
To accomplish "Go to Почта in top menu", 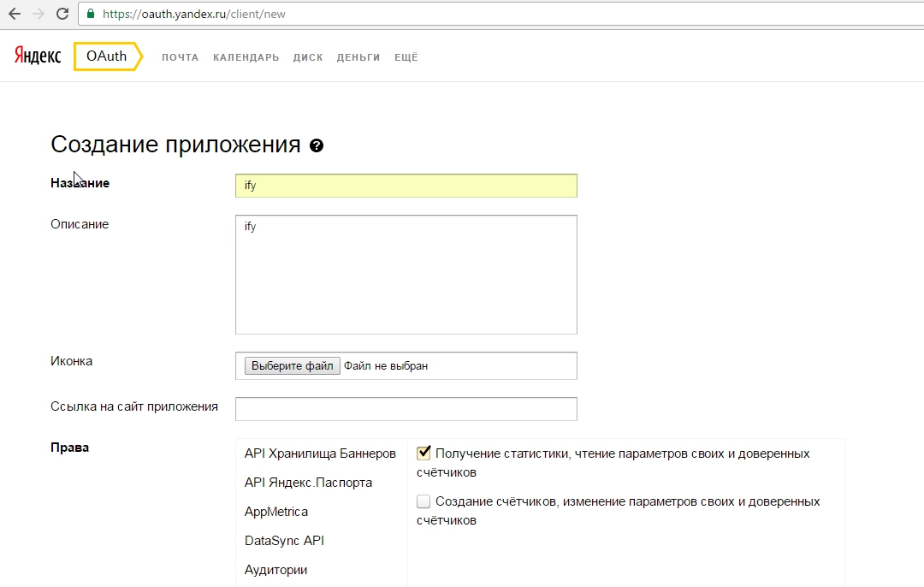I will click(180, 57).
